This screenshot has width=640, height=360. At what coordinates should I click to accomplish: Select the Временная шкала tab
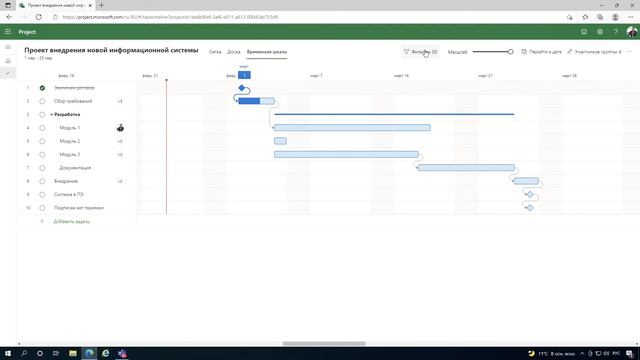point(267,52)
